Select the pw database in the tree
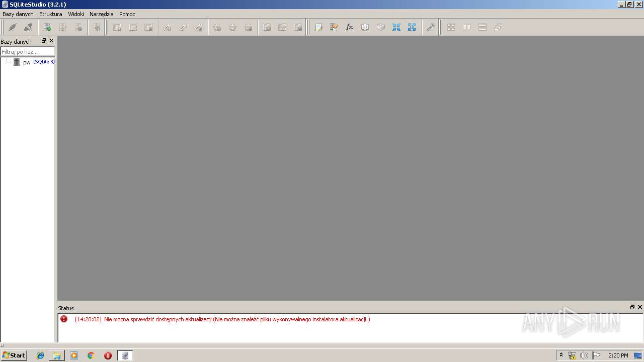 tap(27, 62)
